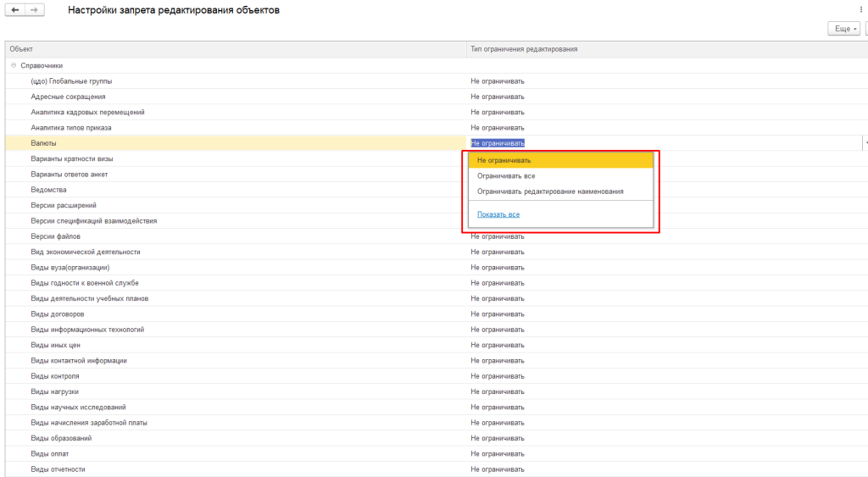Open the Еще dropdown button
The height and width of the screenshot is (477, 868).
[843, 29]
